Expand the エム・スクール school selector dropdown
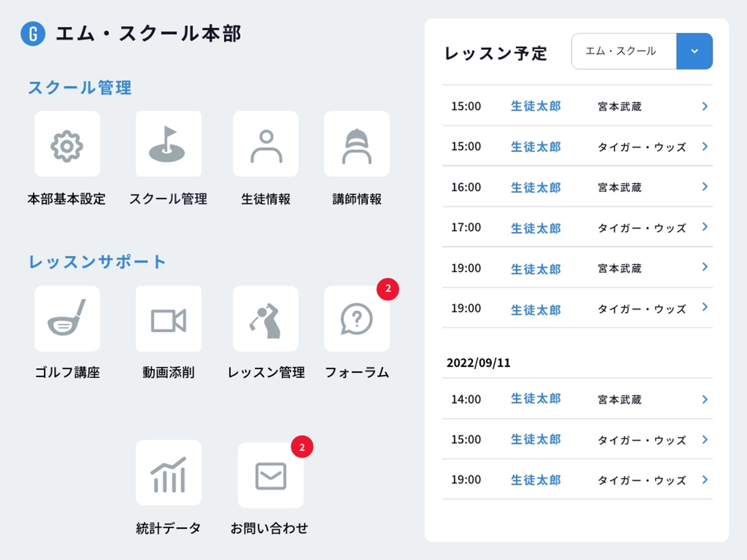This screenshot has width=747, height=560. tap(694, 51)
